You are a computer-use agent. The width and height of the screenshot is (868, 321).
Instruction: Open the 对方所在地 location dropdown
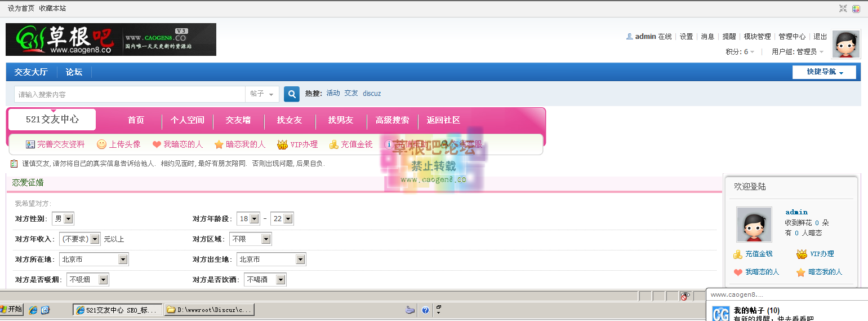94,260
